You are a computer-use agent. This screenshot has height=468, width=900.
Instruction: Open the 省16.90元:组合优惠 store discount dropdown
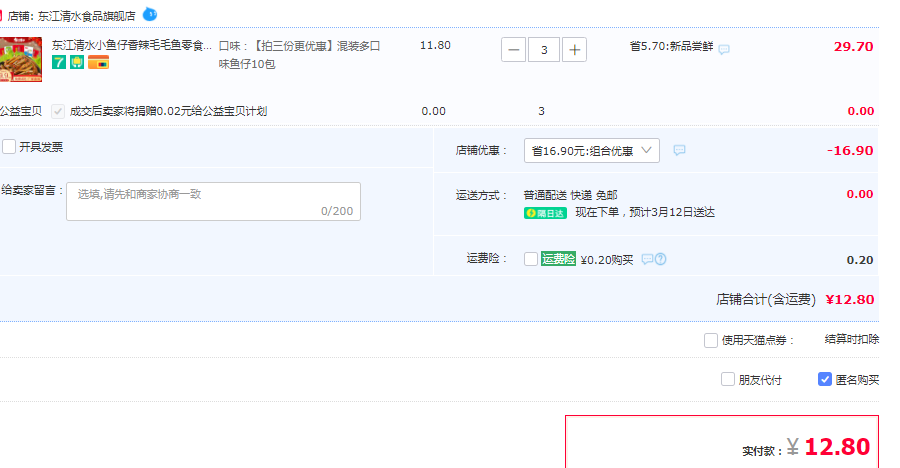coord(592,150)
